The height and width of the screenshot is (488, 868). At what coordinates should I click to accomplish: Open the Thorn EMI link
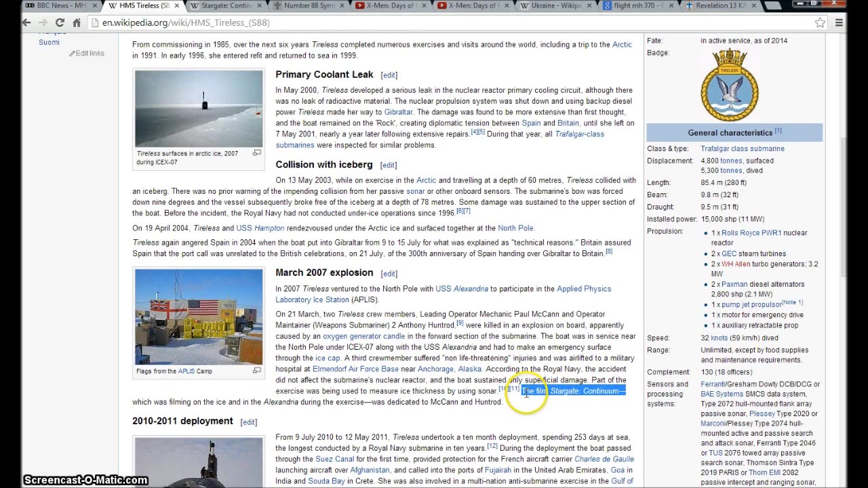point(764,472)
